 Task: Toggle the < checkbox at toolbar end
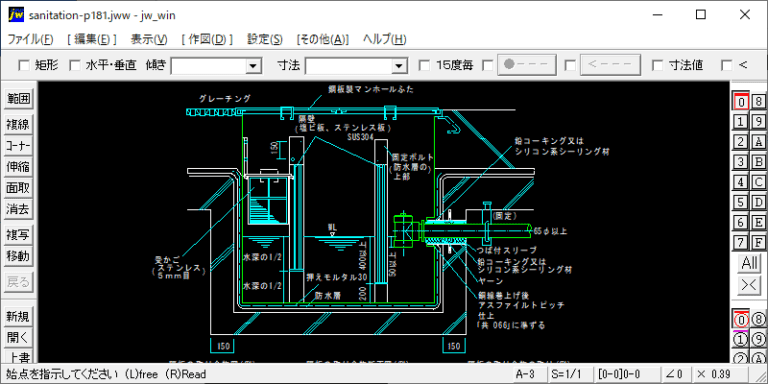click(x=727, y=65)
